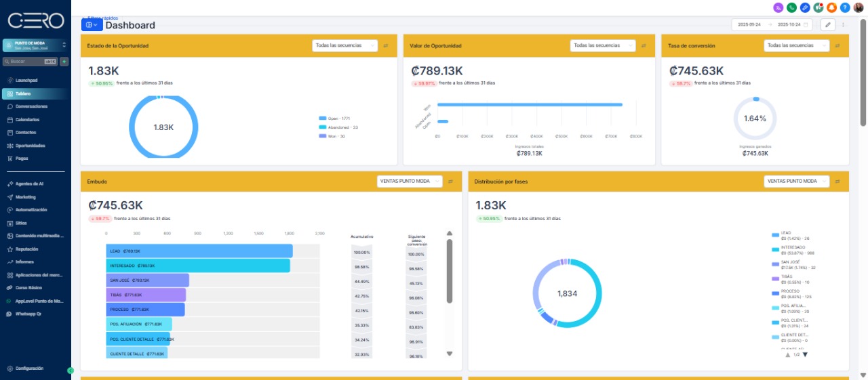The width and height of the screenshot is (868, 380).
Task: Open Configuración at the sidebar bottom
Action: coord(28,368)
